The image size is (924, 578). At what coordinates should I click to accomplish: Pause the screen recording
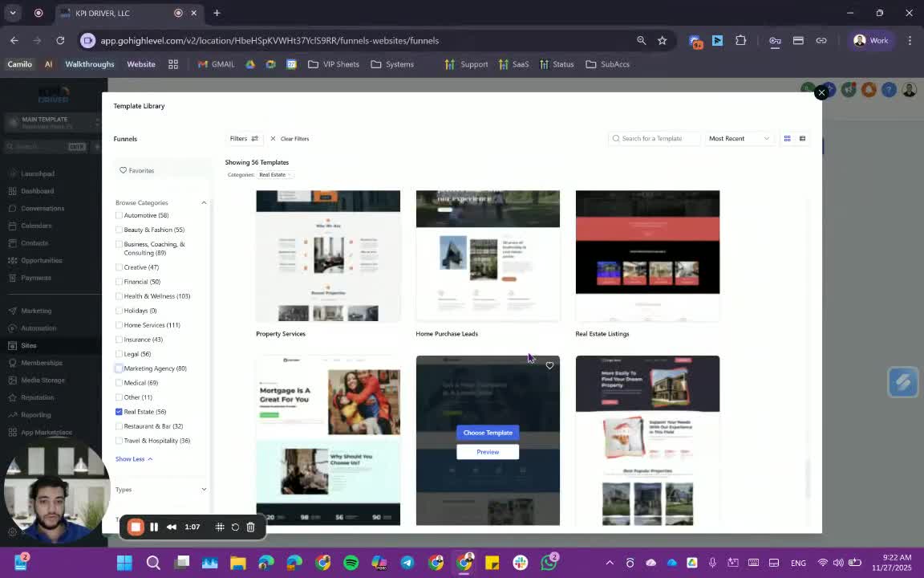pyautogui.click(x=154, y=527)
